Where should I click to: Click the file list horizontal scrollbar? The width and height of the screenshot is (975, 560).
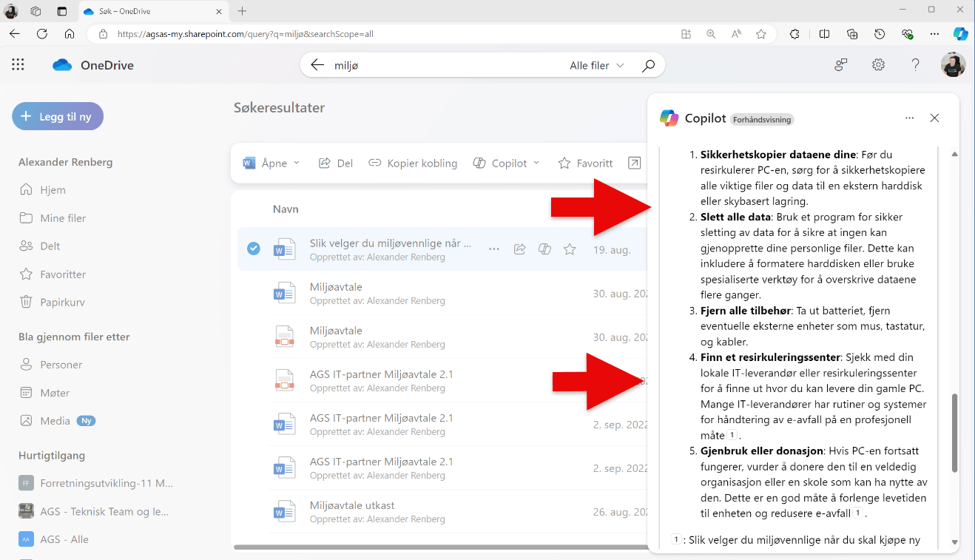(x=440, y=547)
